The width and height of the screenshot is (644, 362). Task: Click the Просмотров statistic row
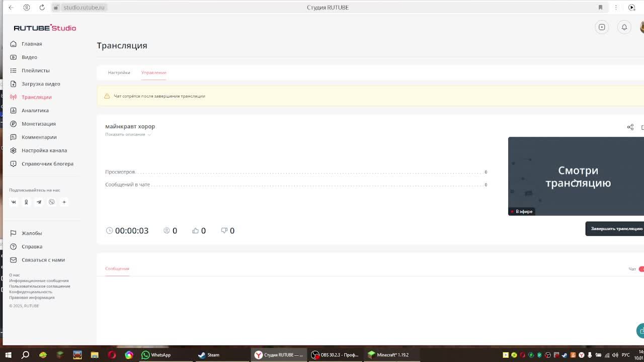click(x=296, y=172)
